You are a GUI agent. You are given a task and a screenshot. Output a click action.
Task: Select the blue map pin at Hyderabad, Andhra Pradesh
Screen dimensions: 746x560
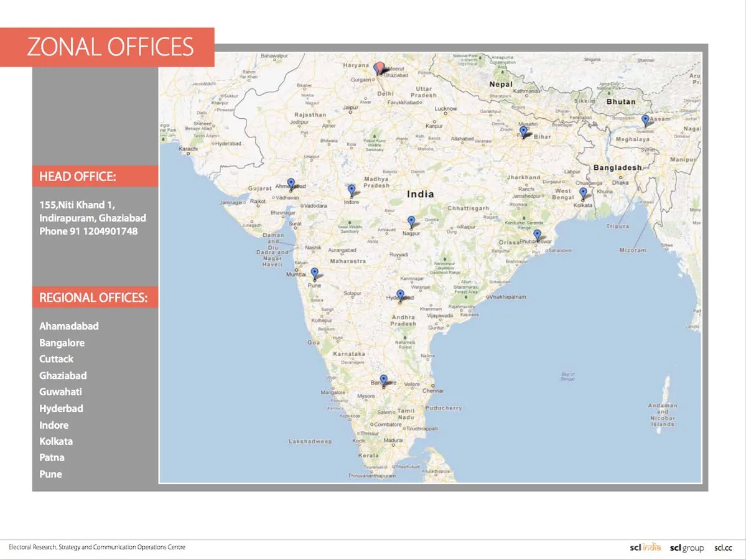(x=400, y=296)
